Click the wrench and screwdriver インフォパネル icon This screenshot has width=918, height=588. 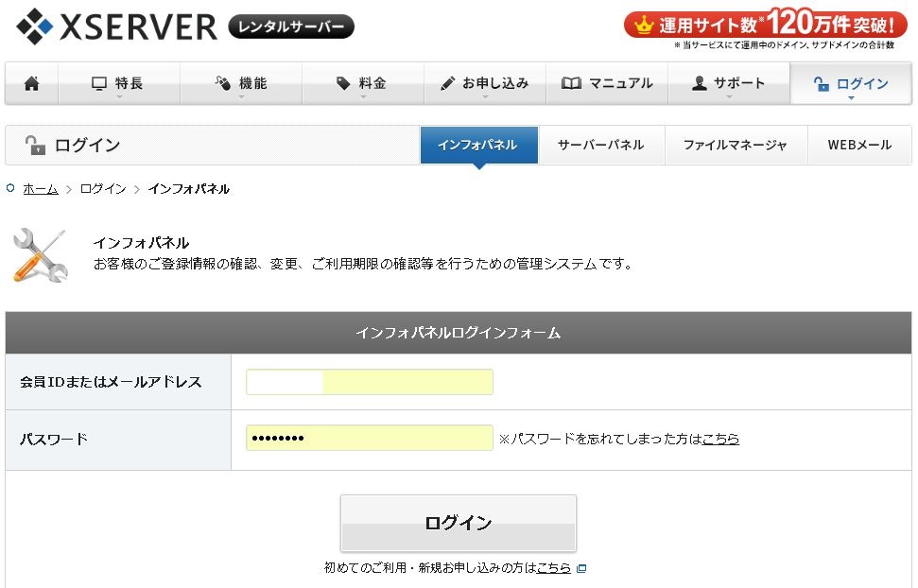[x=40, y=254]
